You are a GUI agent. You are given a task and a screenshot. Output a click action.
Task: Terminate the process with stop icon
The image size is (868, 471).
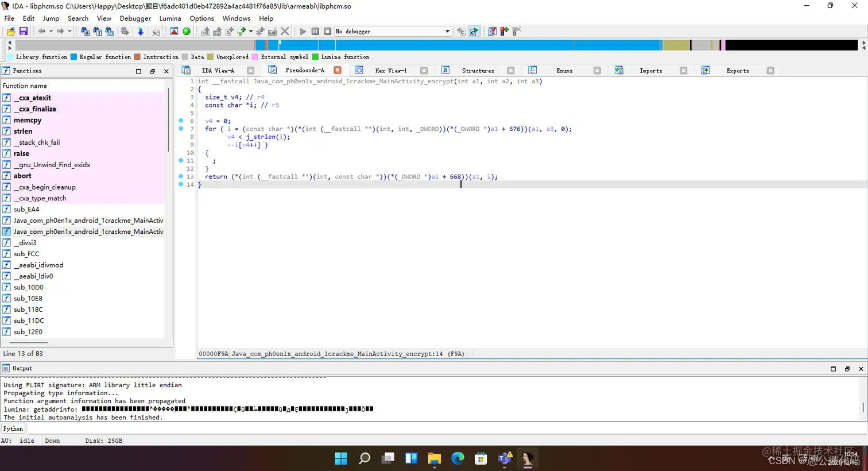pyautogui.click(x=327, y=32)
